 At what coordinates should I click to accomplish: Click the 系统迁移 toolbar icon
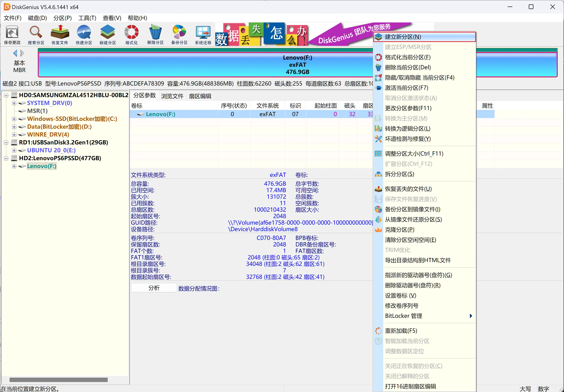click(203, 35)
